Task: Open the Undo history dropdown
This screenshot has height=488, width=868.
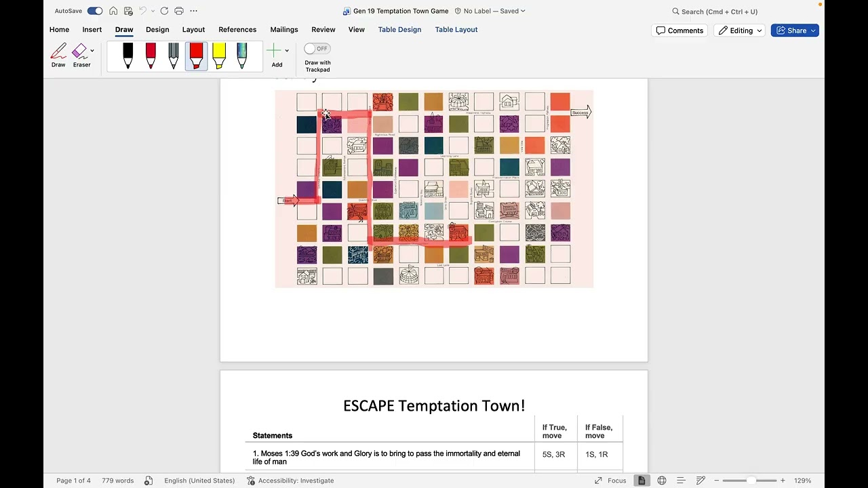Action: tap(153, 11)
